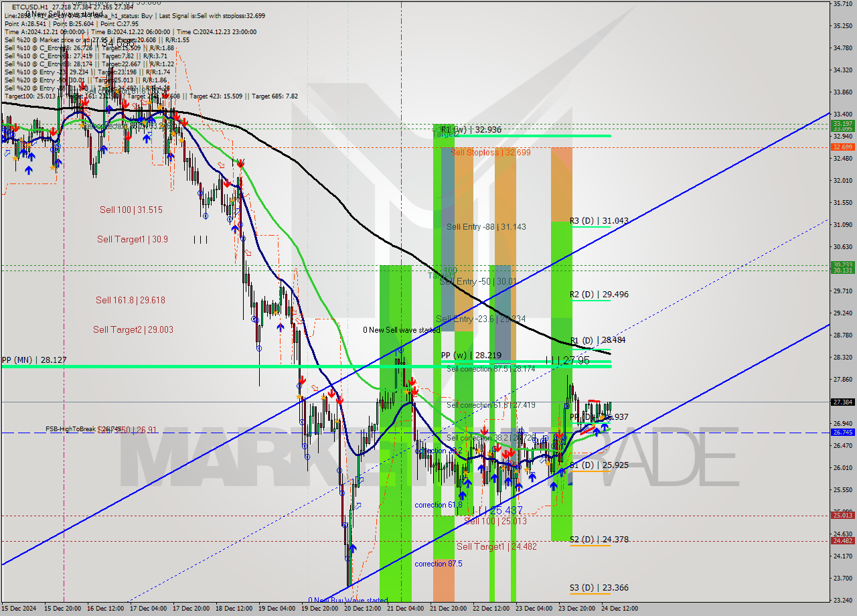Viewport: 857px width, 616px height.
Task: Select the 'S1 (D) | 25.925' support label
Action: coord(599,465)
